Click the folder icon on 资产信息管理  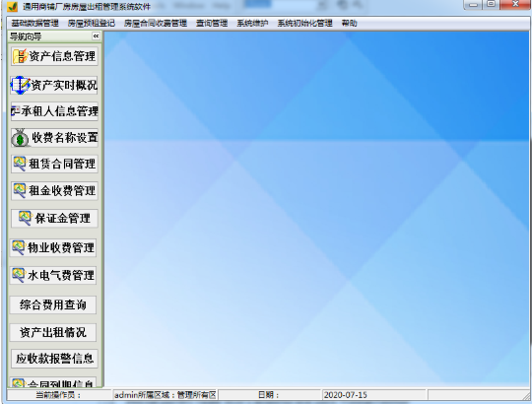tap(20, 56)
